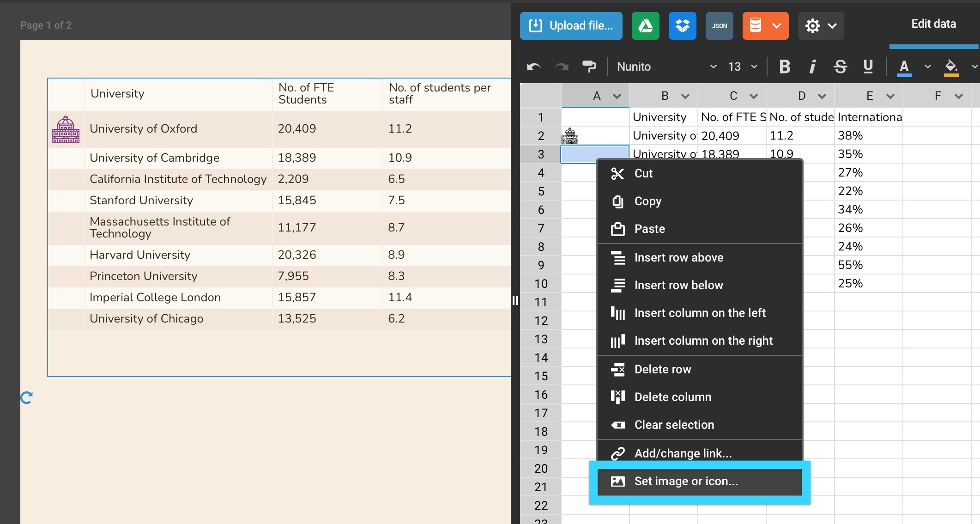
Task: Open column B dropdown arrow
Action: coord(685,96)
